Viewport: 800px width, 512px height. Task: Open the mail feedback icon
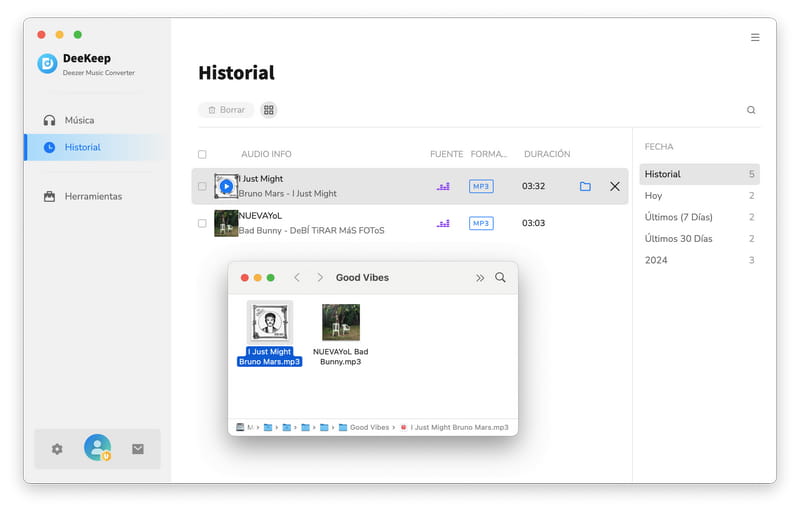click(x=138, y=449)
